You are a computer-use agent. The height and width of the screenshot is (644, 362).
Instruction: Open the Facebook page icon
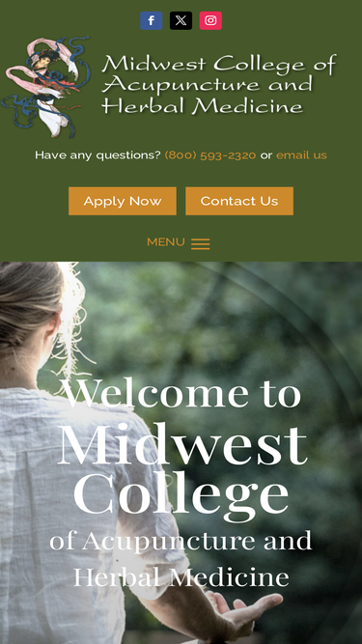(x=151, y=20)
